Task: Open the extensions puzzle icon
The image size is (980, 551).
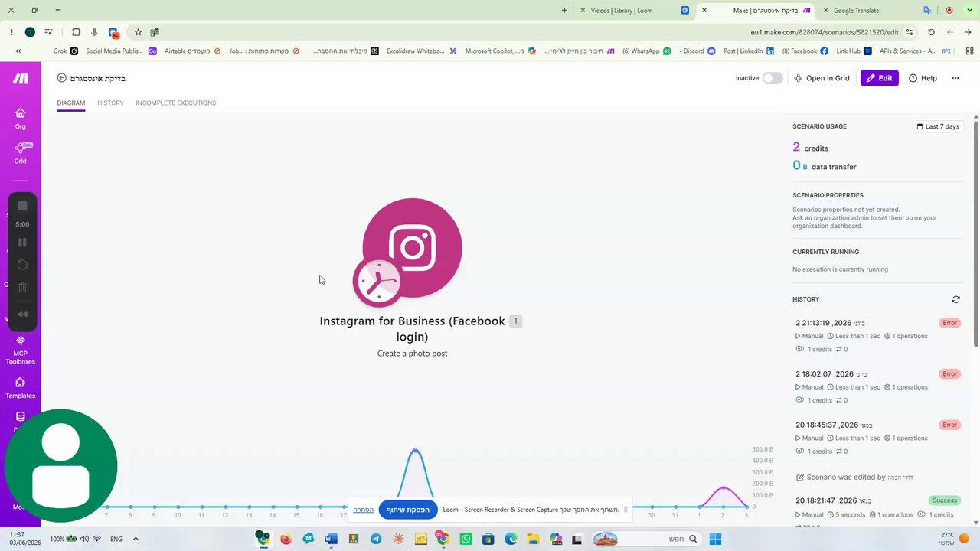Action: click(x=76, y=32)
